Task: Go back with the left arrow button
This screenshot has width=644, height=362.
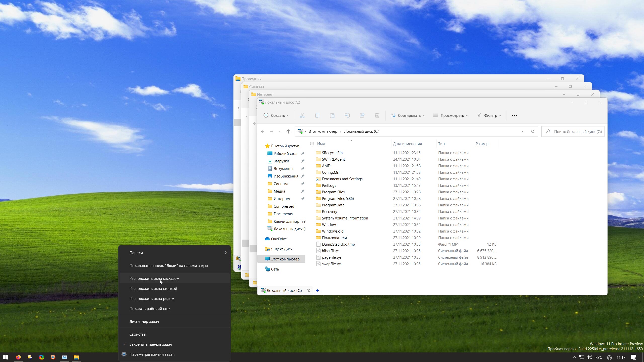Action: coord(263,131)
